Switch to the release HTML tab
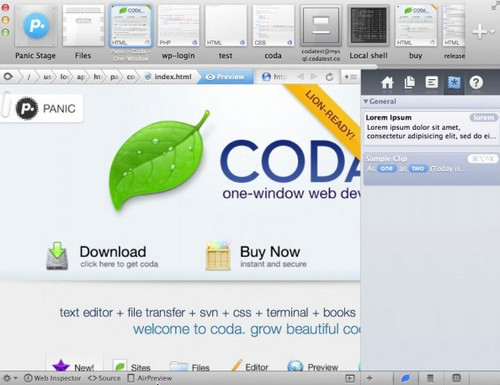Screen dimensions: 500x385 click(x=454, y=32)
